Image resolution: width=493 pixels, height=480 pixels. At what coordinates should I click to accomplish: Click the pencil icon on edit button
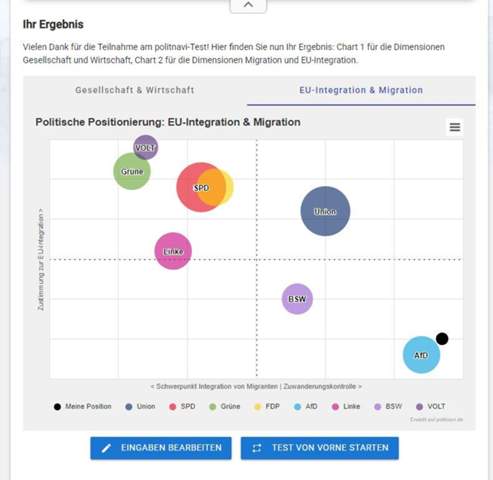106,448
